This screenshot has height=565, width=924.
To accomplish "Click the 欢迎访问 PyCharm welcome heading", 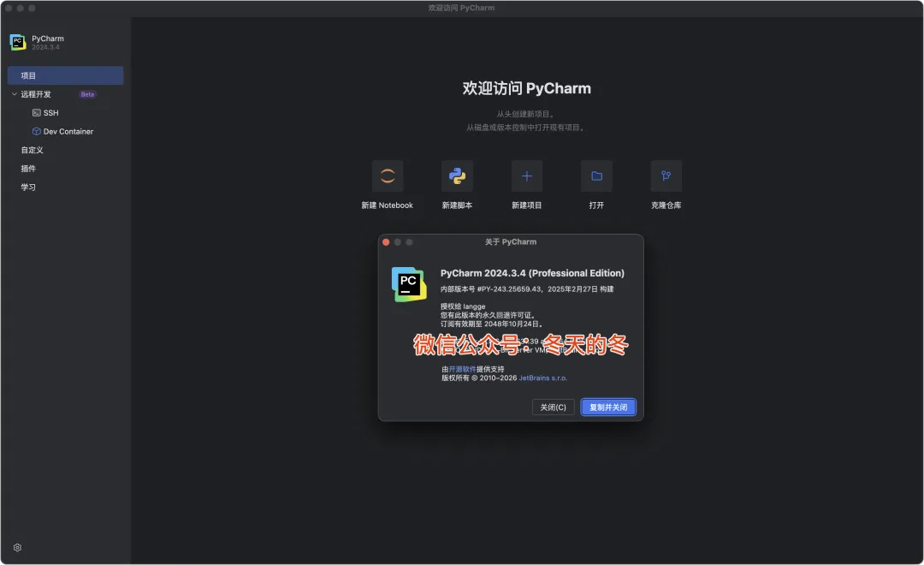I will 527,88.
